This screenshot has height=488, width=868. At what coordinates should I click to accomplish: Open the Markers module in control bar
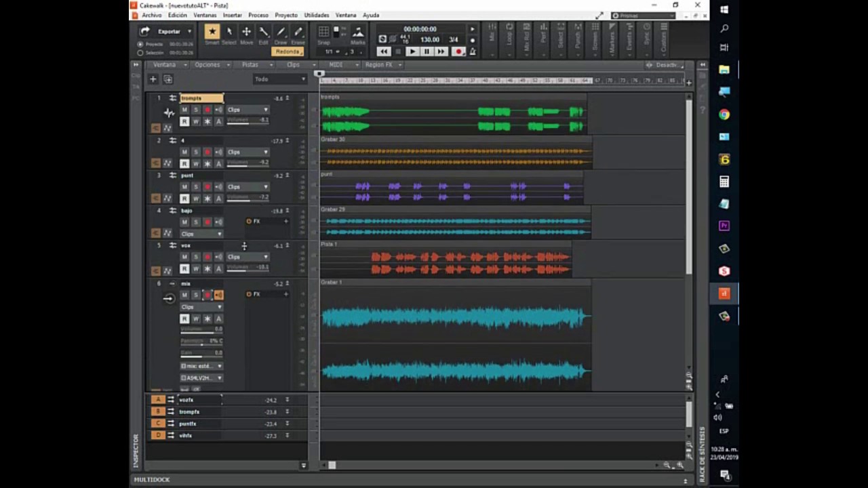[612, 39]
